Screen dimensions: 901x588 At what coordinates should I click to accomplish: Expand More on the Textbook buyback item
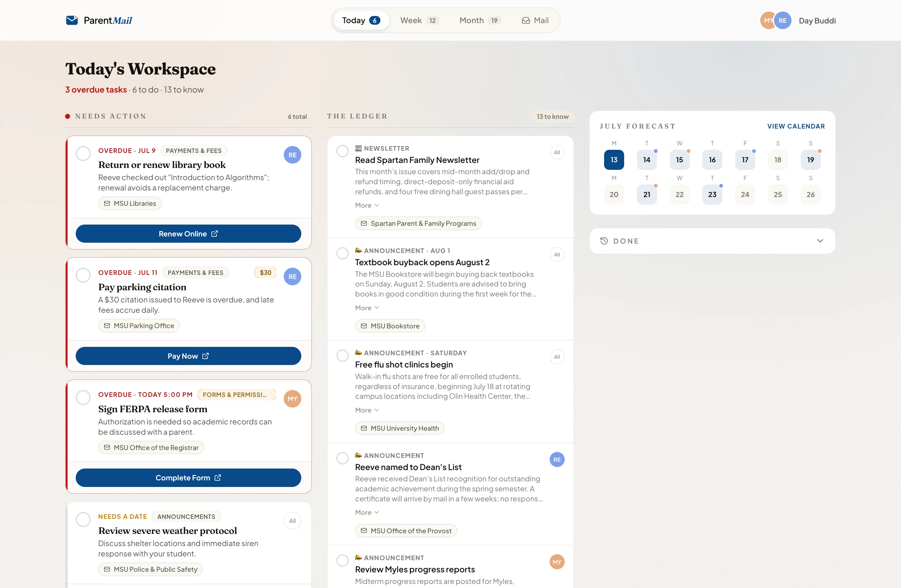(367, 308)
